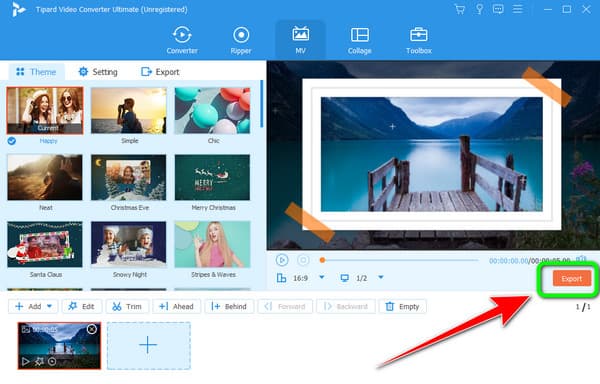Screen dimensions: 600x384
Task: Click the Trim scissors tool
Action: (x=127, y=306)
